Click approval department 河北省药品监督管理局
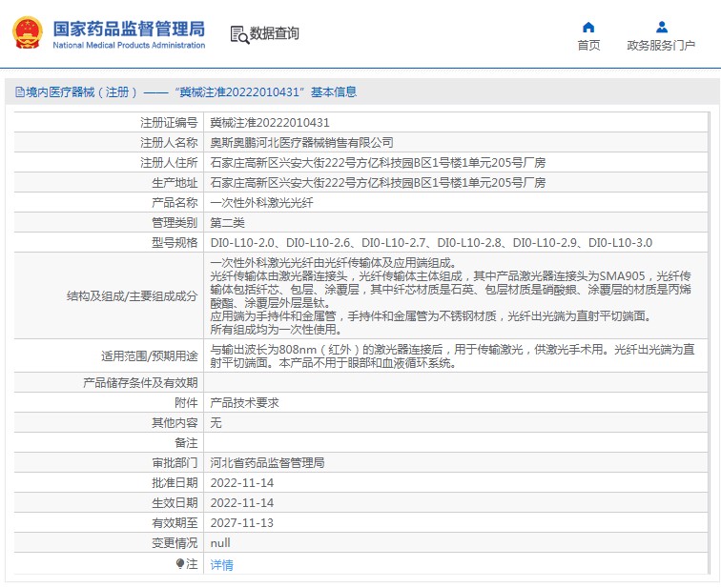The image size is (721, 588). tap(267, 462)
